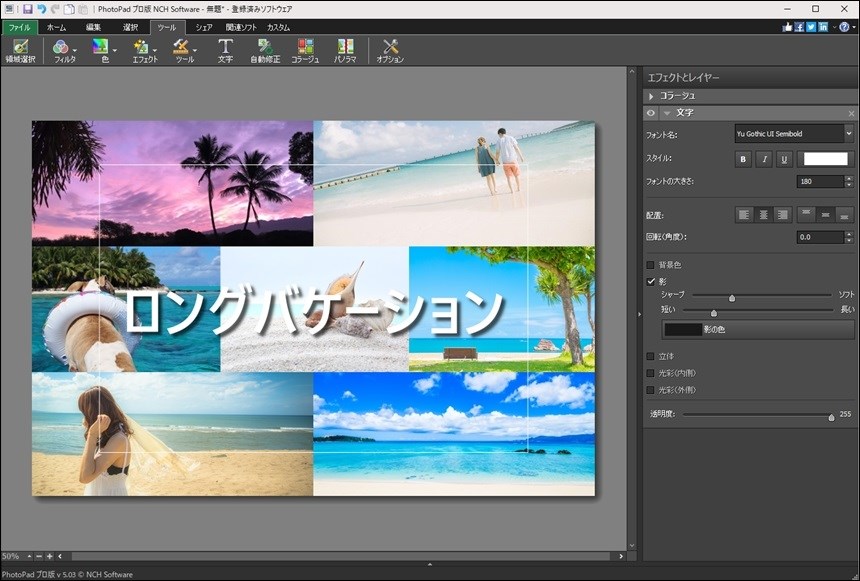Open the コラージュ collage tool
This screenshot has height=581, width=860.
point(305,51)
